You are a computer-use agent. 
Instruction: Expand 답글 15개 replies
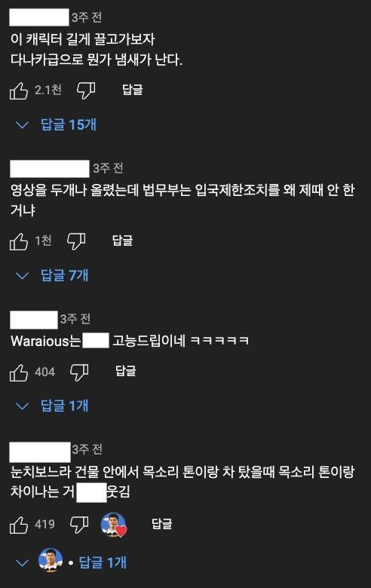point(56,124)
